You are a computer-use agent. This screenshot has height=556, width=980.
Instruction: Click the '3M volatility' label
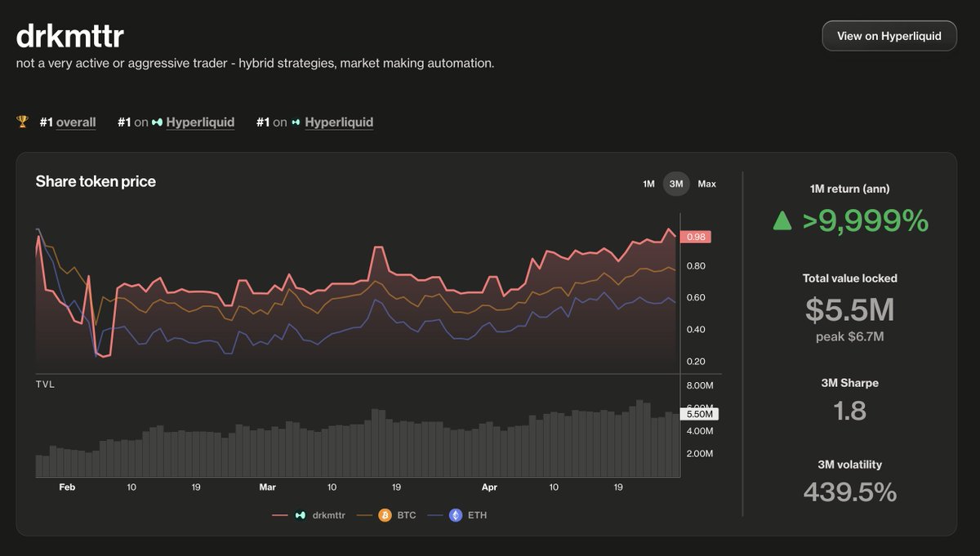click(x=849, y=465)
